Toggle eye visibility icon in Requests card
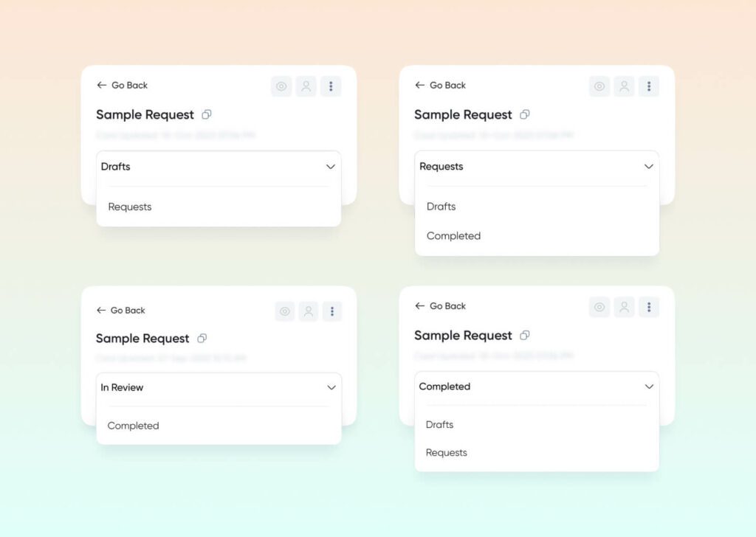The width and height of the screenshot is (756, 537). coord(599,86)
